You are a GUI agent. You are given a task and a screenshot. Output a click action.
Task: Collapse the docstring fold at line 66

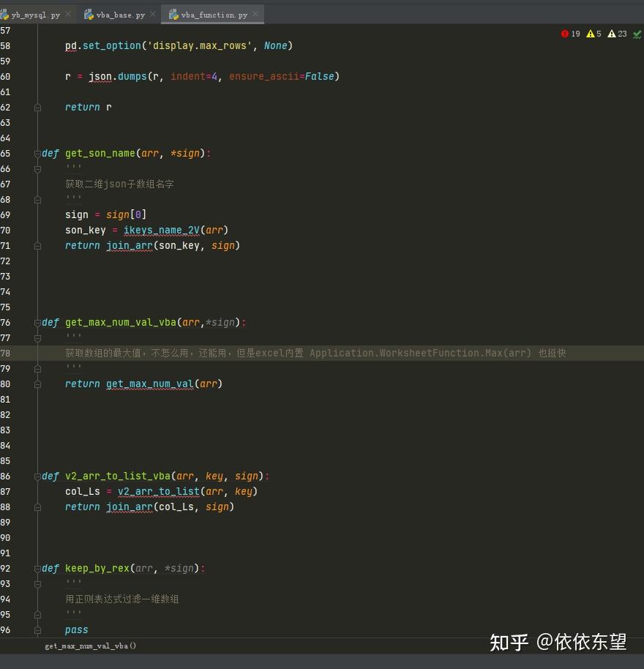pos(37,169)
